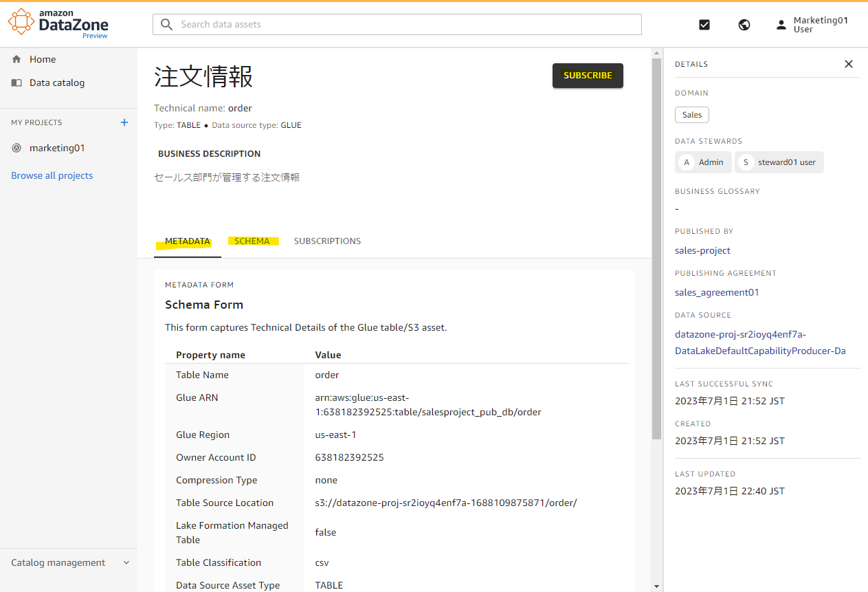Click the Lake Formation Managed Table value false

coord(326,532)
